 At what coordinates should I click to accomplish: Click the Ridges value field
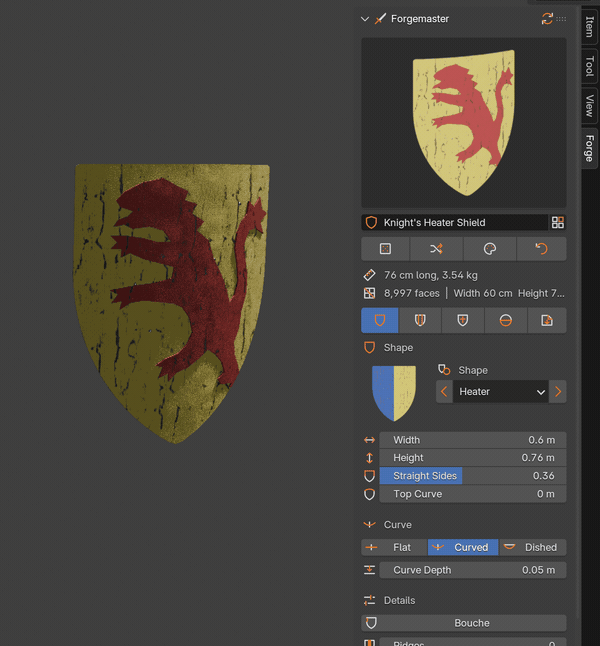[473, 642]
